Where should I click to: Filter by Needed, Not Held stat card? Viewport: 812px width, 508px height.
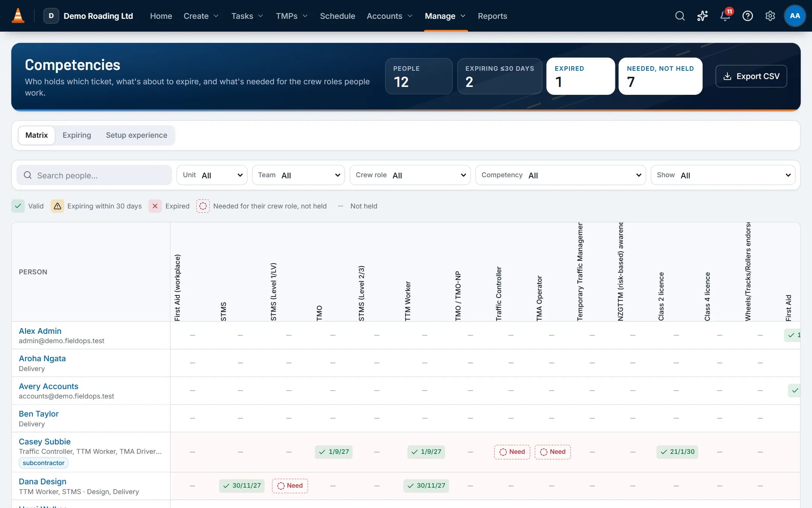[660, 76]
